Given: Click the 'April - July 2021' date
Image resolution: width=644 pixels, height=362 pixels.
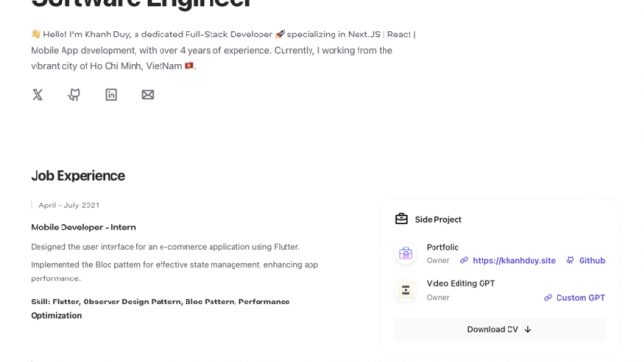Looking at the screenshot, I should click(69, 205).
